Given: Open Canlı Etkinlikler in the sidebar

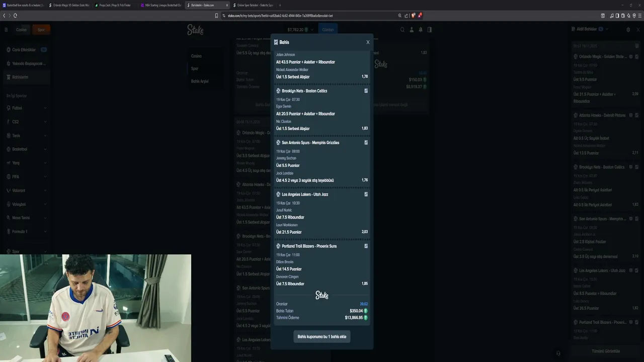Looking at the screenshot, I should [26, 50].
